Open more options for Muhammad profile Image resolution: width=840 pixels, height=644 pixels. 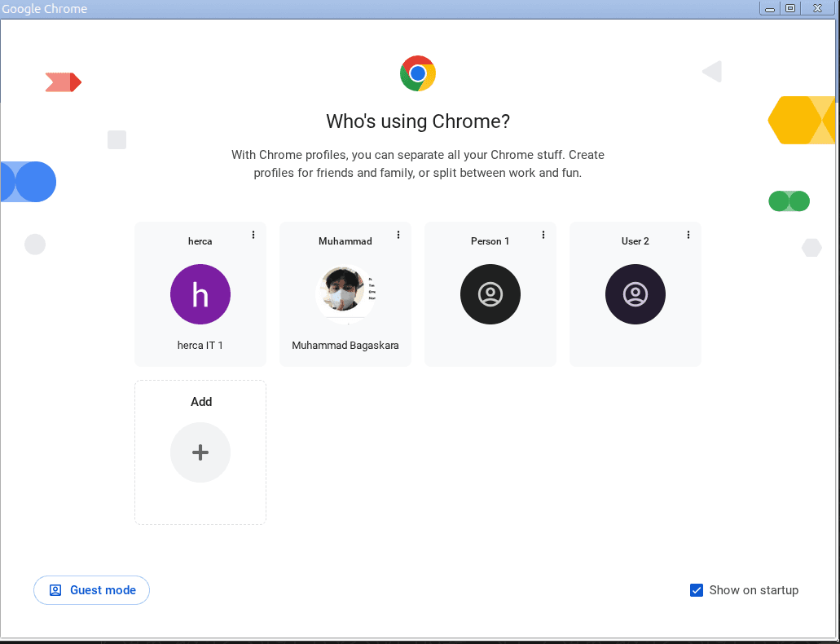point(398,235)
